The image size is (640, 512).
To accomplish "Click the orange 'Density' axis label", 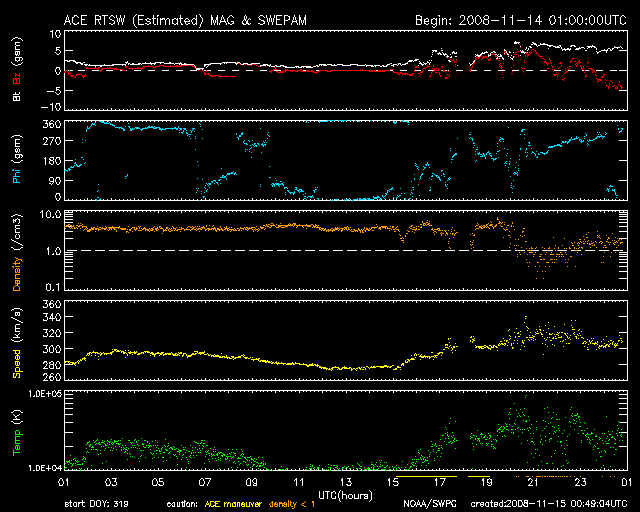I will (x=17, y=274).
